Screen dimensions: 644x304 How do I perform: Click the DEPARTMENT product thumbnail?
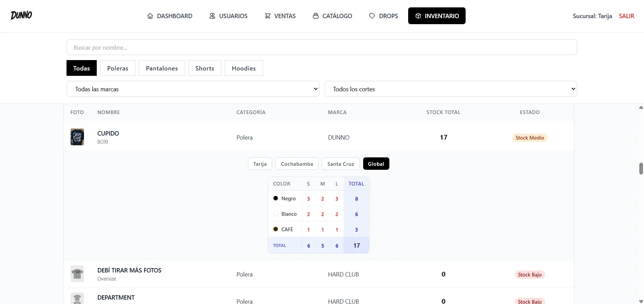pyautogui.click(x=77, y=298)
